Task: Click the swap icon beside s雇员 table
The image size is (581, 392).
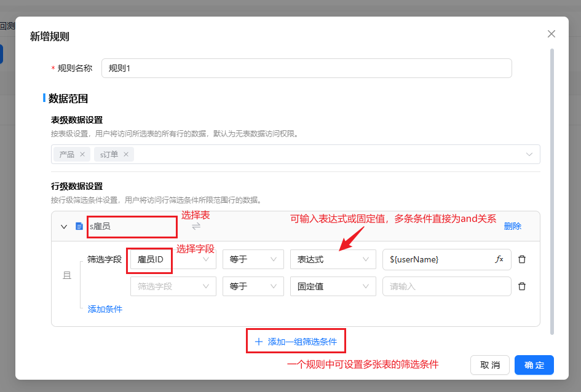Action: pos(196,226)
